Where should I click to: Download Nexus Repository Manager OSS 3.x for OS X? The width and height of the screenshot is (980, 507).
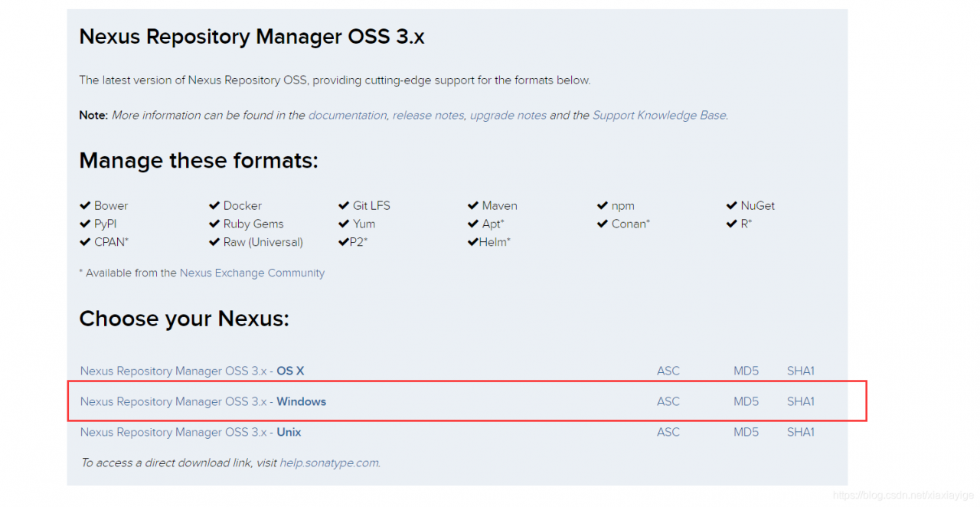[x=192, y=371]
